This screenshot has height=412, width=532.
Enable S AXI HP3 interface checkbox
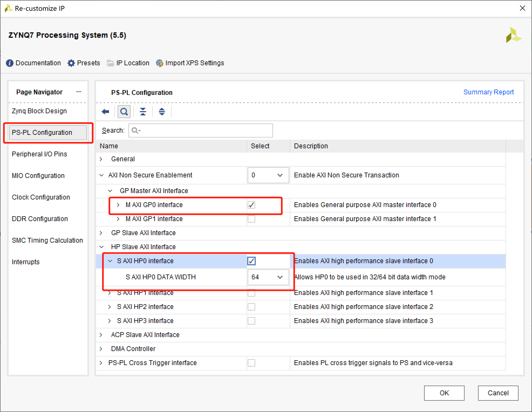pos(251,321)
